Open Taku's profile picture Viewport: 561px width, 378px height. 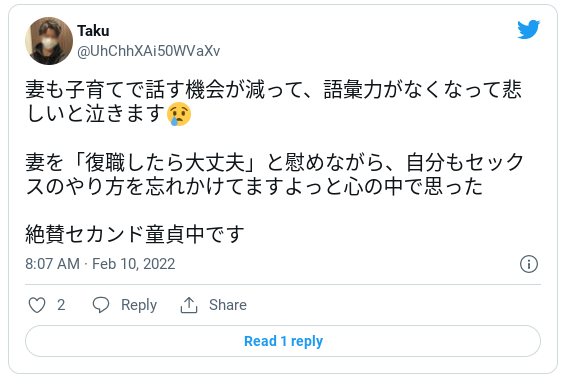pos(49,41)
